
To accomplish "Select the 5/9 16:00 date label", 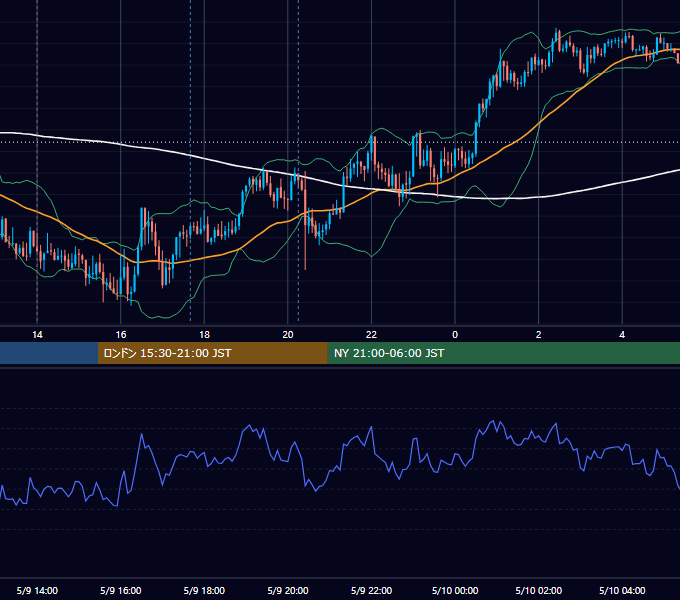I will click(x=121, y=590).
